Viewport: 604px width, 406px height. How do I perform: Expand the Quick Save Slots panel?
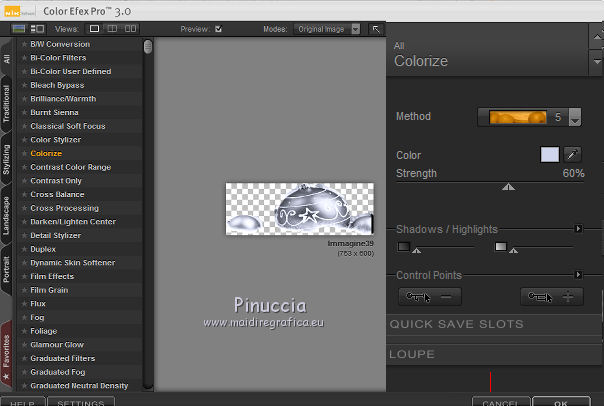click(x=494, y=324)
